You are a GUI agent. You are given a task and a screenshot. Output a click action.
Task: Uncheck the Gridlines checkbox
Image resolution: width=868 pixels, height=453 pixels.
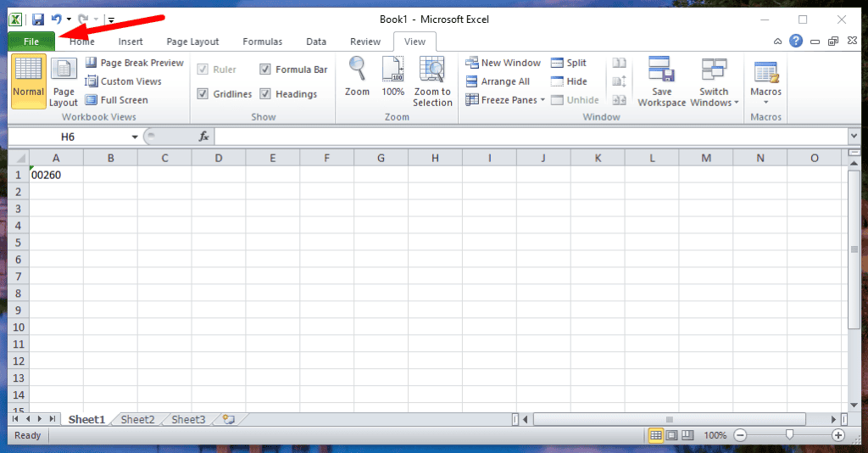pos(203,94)
